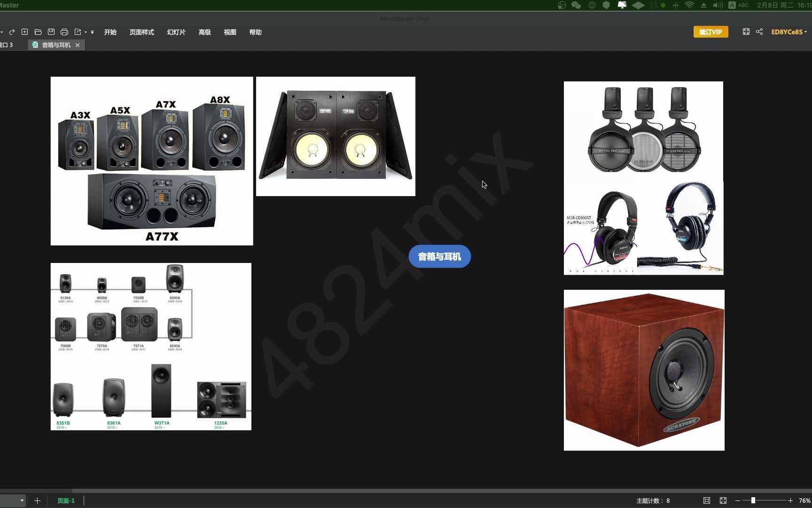Click the Redo arrow icon
The width and height of the screenshot is (812, 508).
[12, 32]
